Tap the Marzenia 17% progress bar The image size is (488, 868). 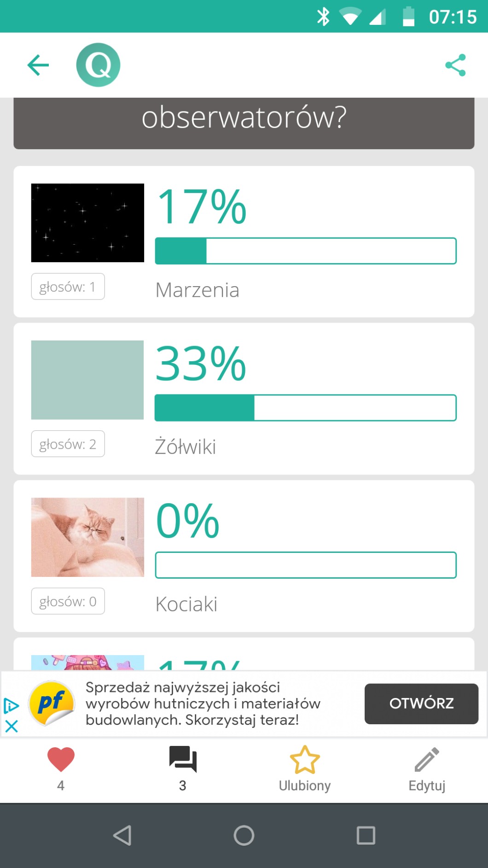306,251
